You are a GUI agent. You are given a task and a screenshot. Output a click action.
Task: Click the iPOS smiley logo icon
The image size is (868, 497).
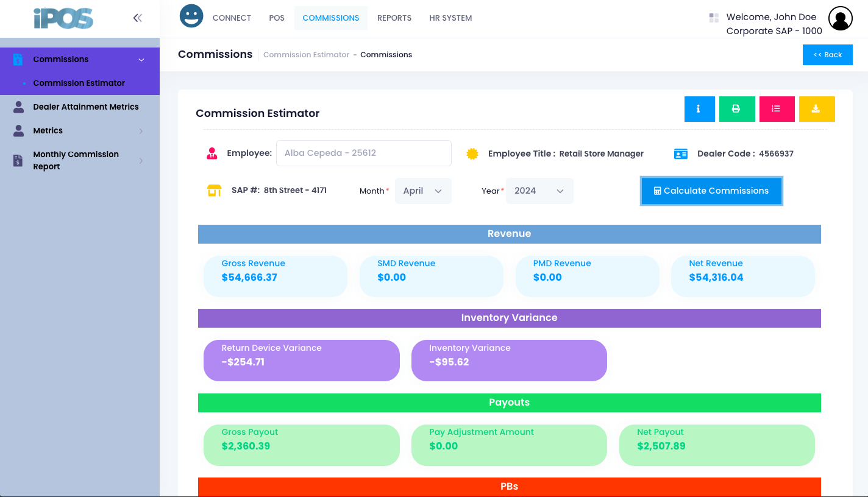pos(191,15)
